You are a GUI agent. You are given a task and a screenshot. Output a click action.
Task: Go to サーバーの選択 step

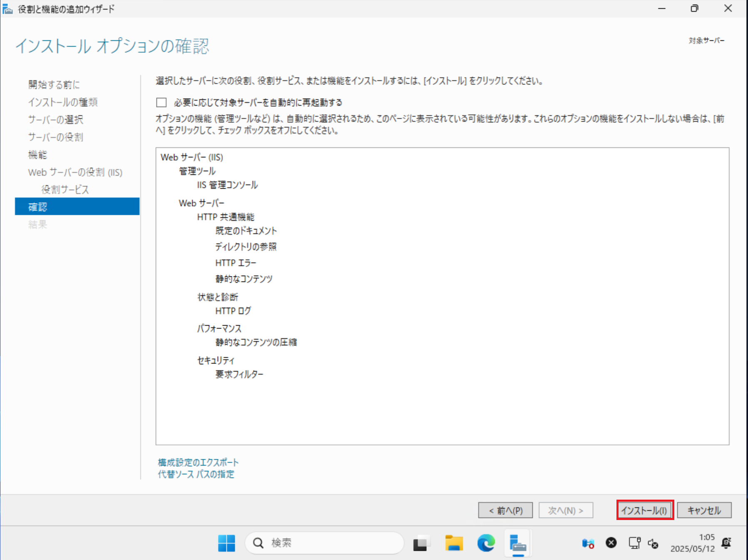coord(56,119)
